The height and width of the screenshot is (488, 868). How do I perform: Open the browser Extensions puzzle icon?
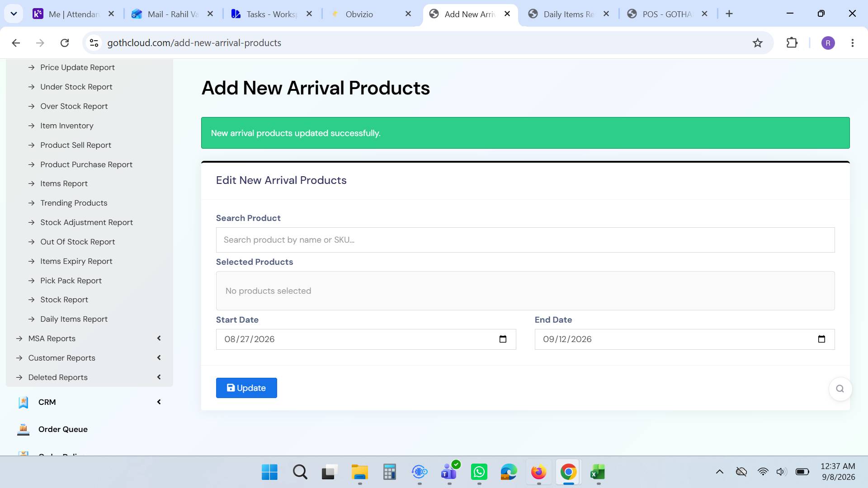tap(792, 43)
